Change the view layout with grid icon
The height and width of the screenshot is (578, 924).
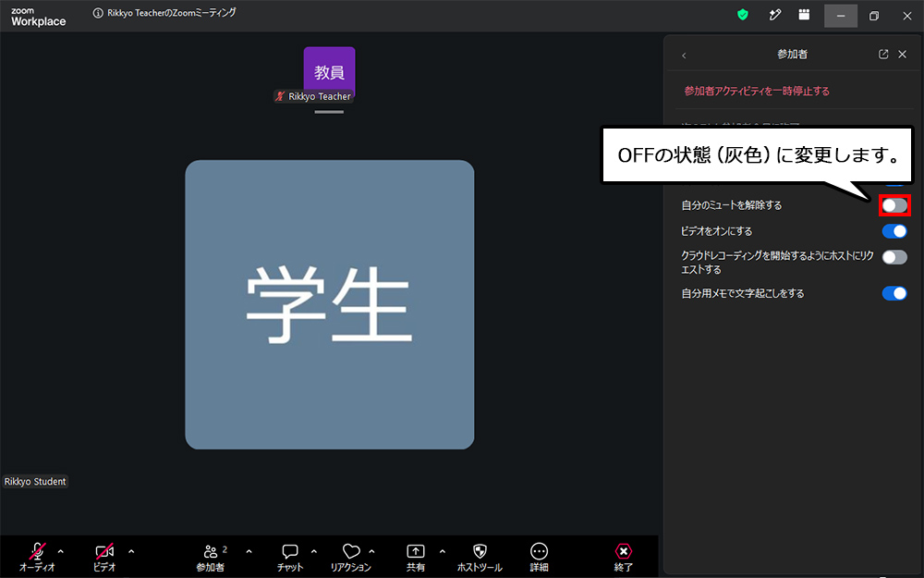[x=804, y=15]
